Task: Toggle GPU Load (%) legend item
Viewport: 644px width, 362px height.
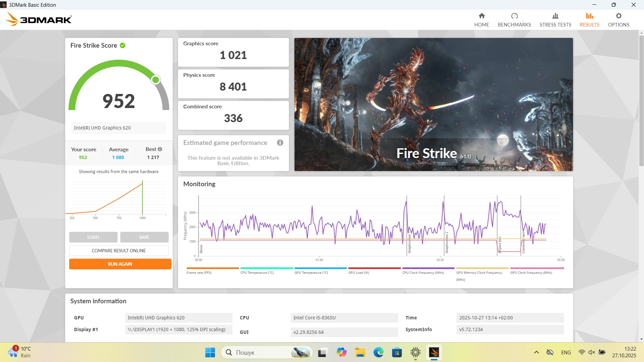Action: (x=358, y=272)
